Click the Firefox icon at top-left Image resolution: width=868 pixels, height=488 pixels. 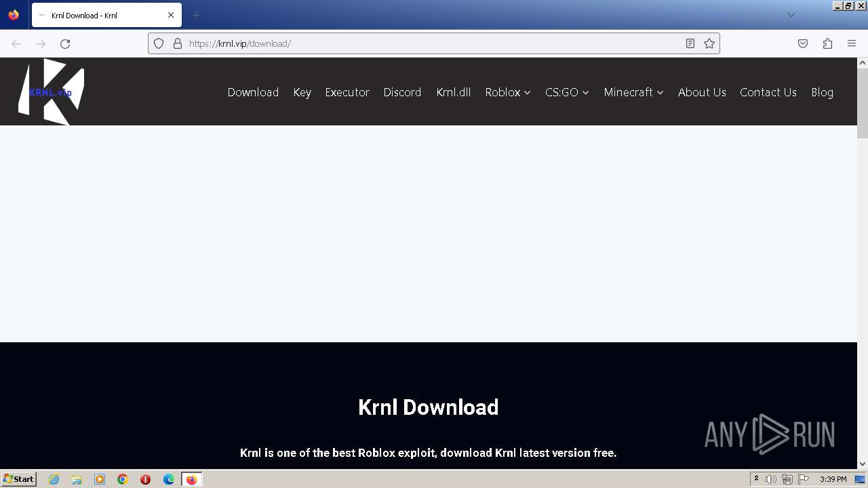click(14, 15)
